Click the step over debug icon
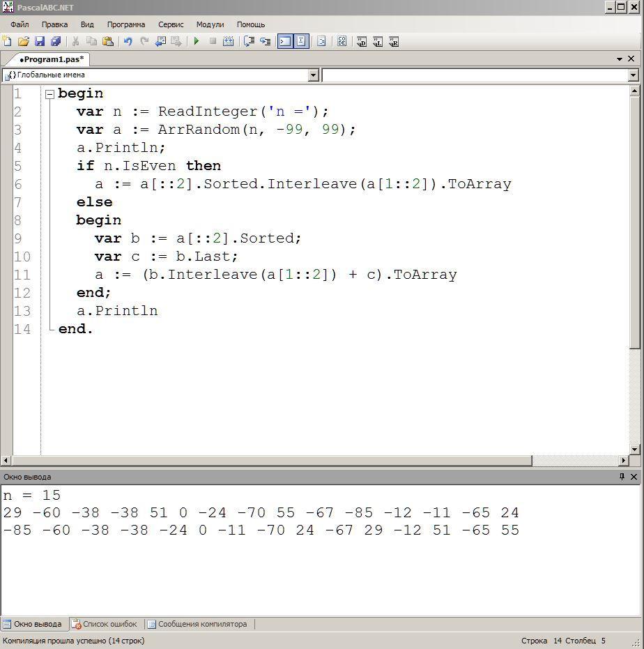This screenshot has height=649, width=644. coord(249,41)
